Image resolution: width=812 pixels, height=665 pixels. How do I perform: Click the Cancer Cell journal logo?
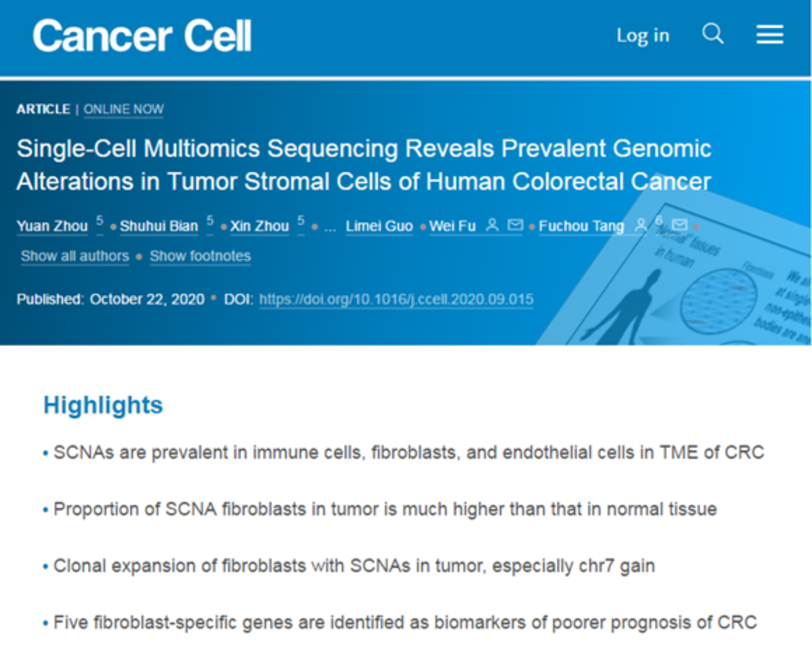tap(142, 36)
